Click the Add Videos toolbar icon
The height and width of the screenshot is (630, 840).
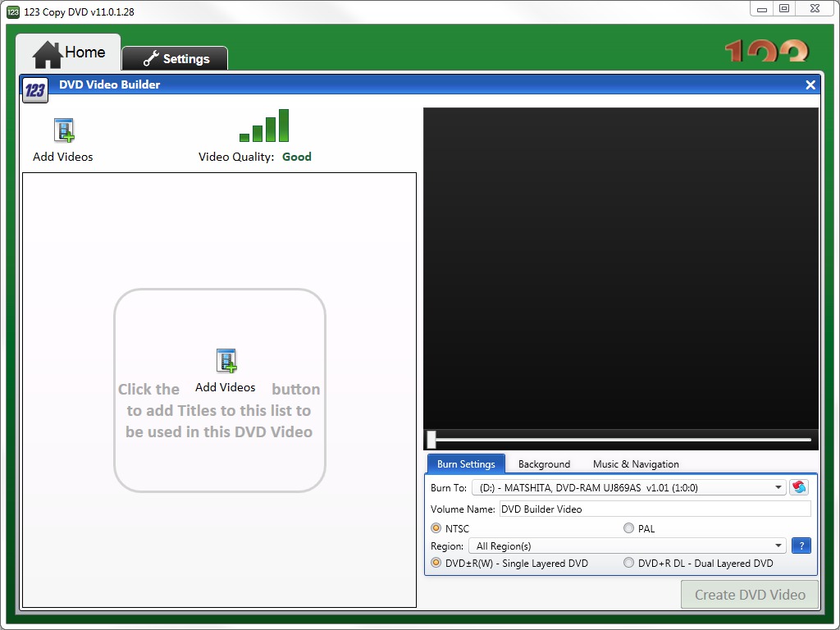(x=64, y=130)
